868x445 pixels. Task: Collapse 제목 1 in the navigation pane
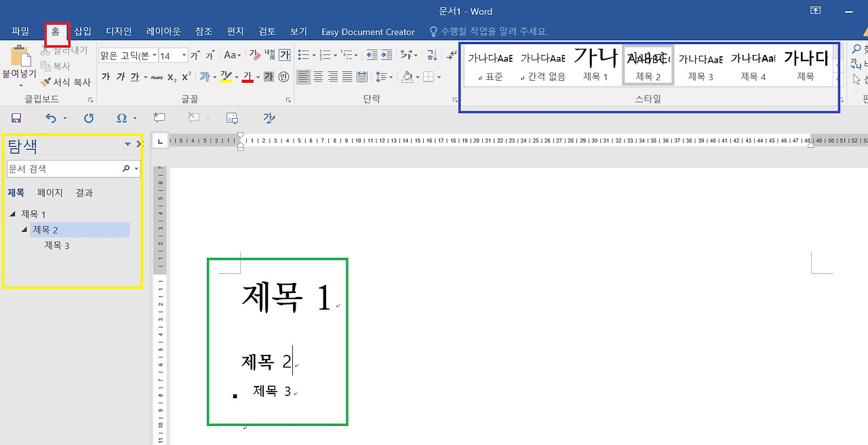11,214
